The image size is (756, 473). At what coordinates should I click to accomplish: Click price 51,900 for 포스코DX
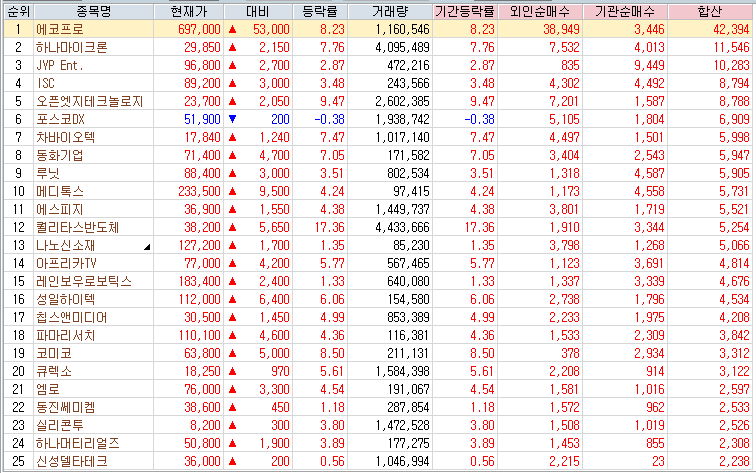coord(202,119)
